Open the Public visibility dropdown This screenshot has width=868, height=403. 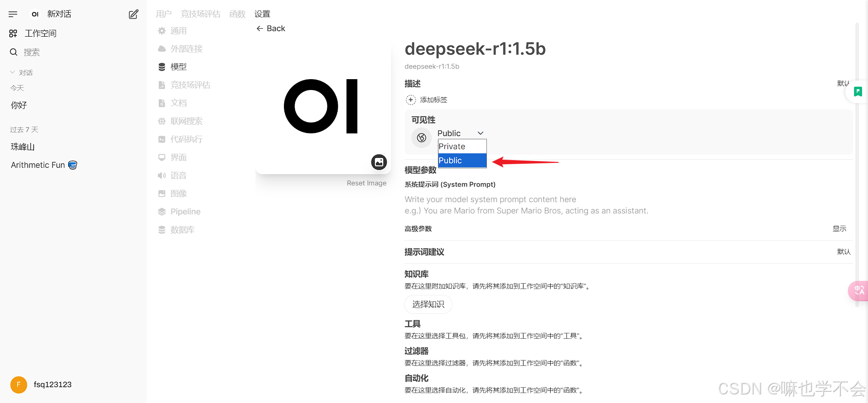(460, 133)
